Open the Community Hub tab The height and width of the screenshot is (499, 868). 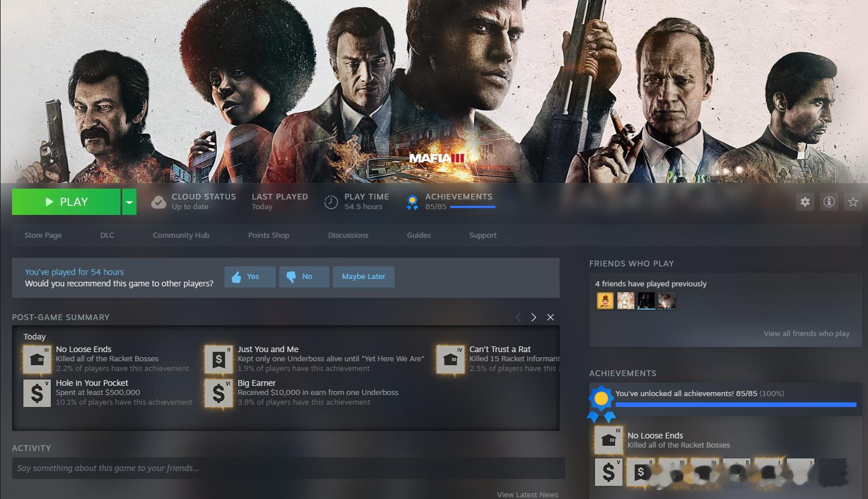[x=181, y=235]
